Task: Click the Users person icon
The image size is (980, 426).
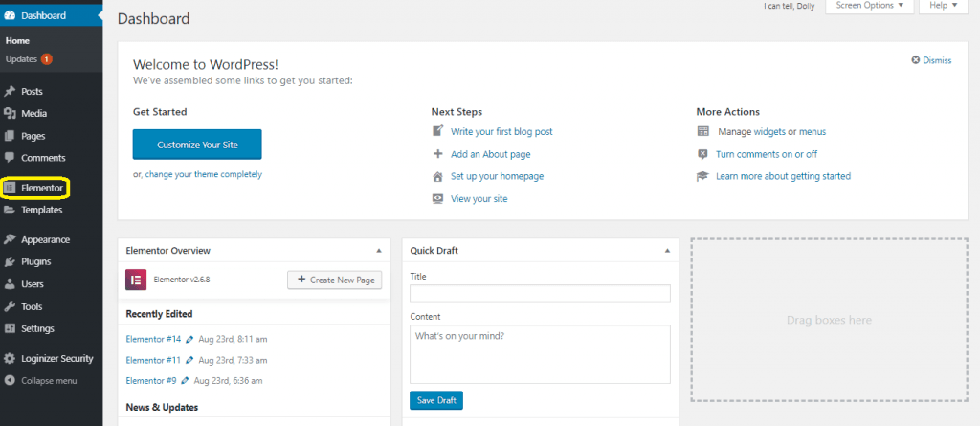Action: 10,284
